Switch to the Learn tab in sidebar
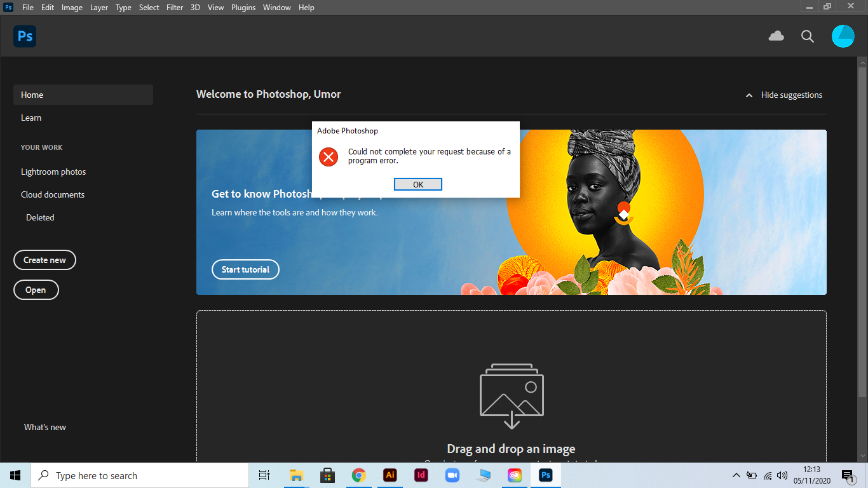This screenshot has height=488, width=868. coord(31,118)
